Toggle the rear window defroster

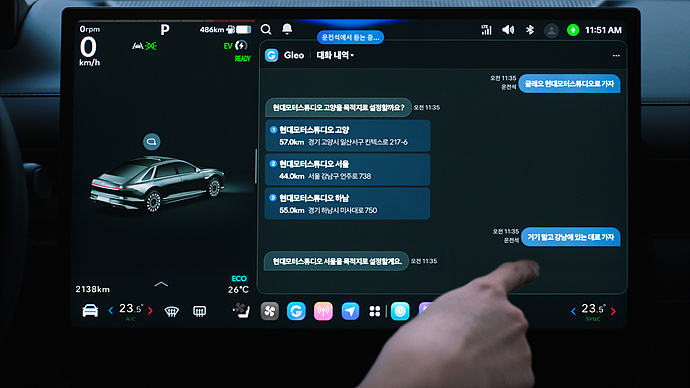pos(199,311)
